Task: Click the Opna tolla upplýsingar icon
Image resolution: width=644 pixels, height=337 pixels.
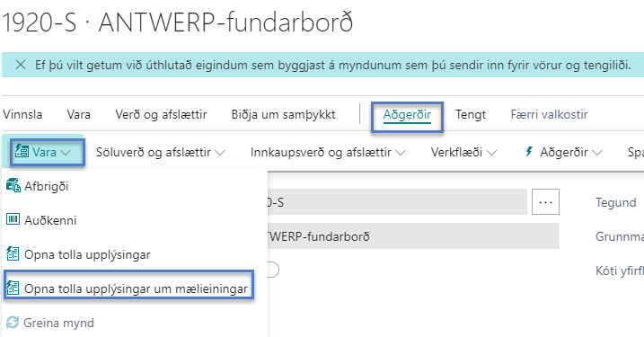Action: (13, 254)
